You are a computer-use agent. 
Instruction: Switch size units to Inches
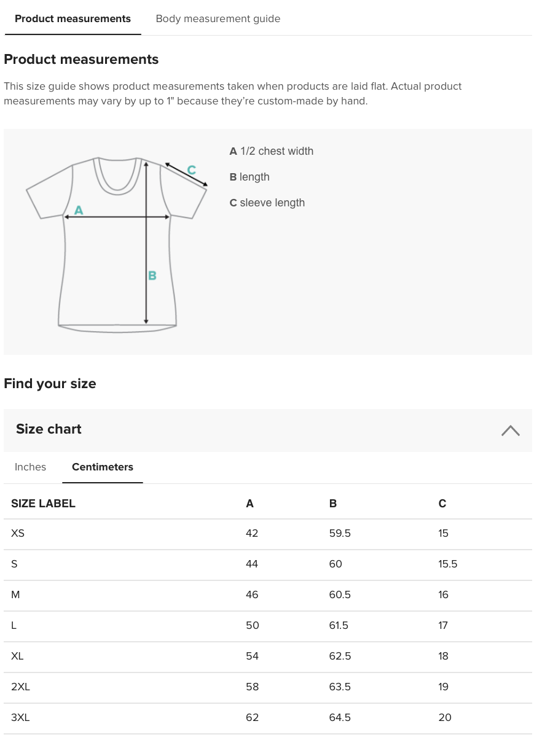(30, 467)
